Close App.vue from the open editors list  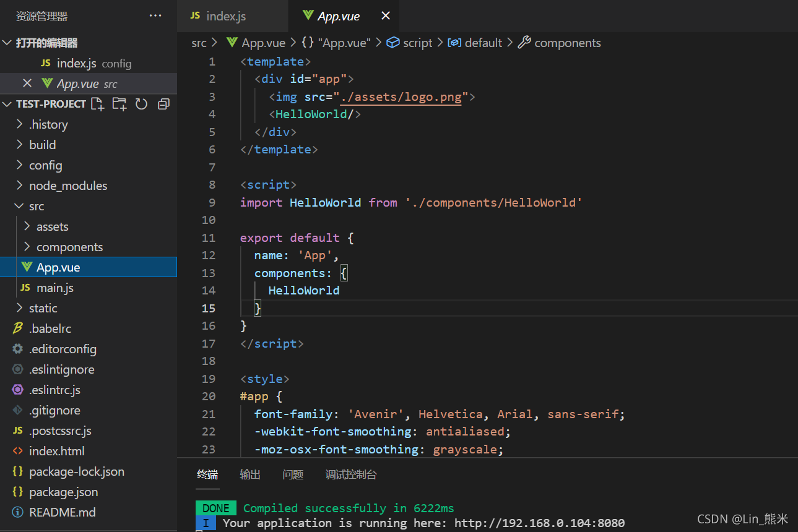[x=27, y=84]
